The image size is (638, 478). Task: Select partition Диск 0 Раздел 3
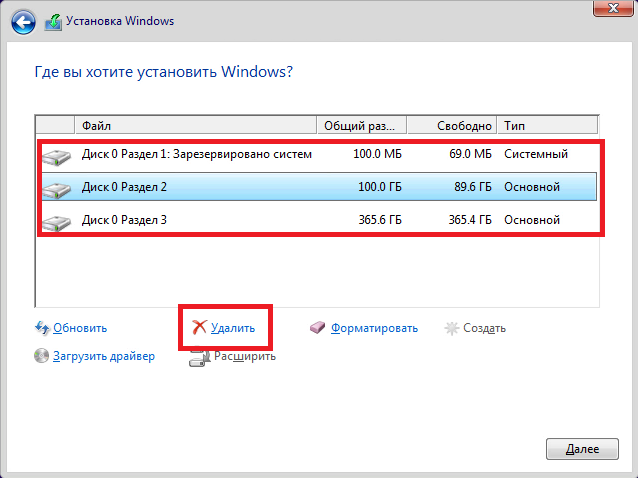[x=319, y=220]
